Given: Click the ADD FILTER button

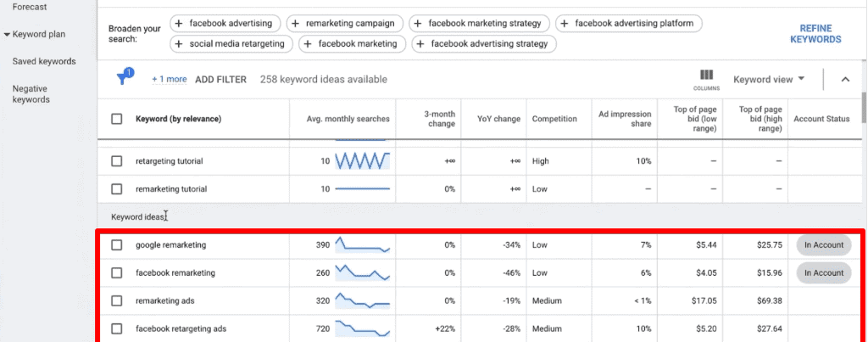Looking at the screenshot, I should pos(220,80).
